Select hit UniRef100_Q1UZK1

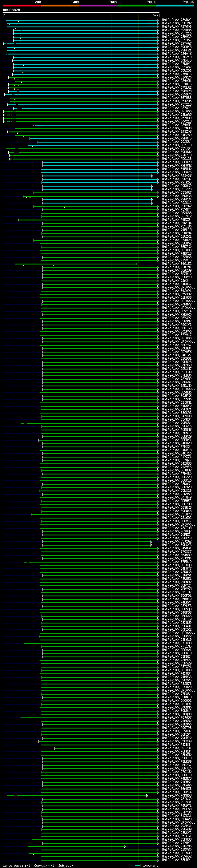pyautogui.click(x=176, y=236)
